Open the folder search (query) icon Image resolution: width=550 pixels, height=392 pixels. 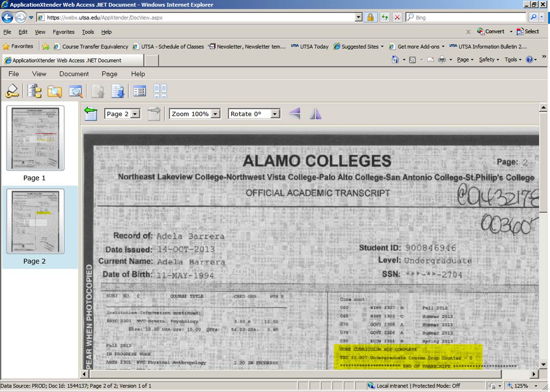pos(54,91)
